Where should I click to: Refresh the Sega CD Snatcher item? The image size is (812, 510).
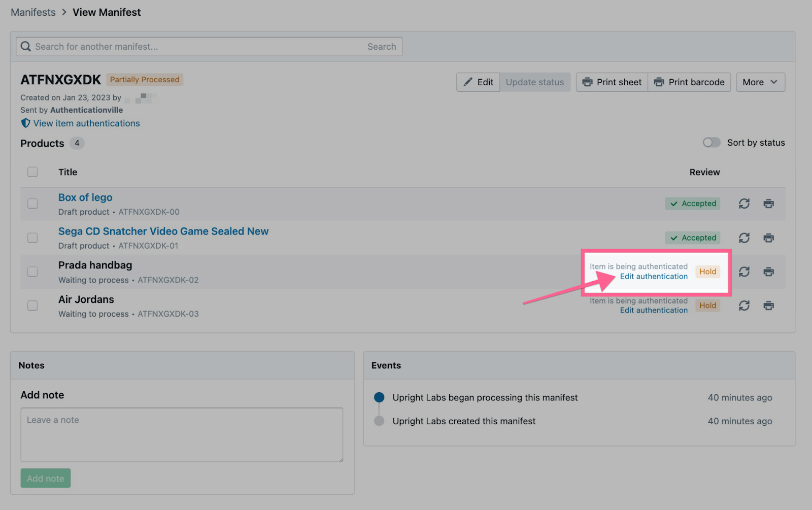[744, 237]
